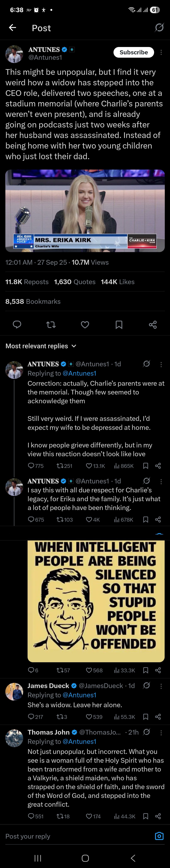Like the main post with the heart icon
170x868 pixels.
coord(85,325)
